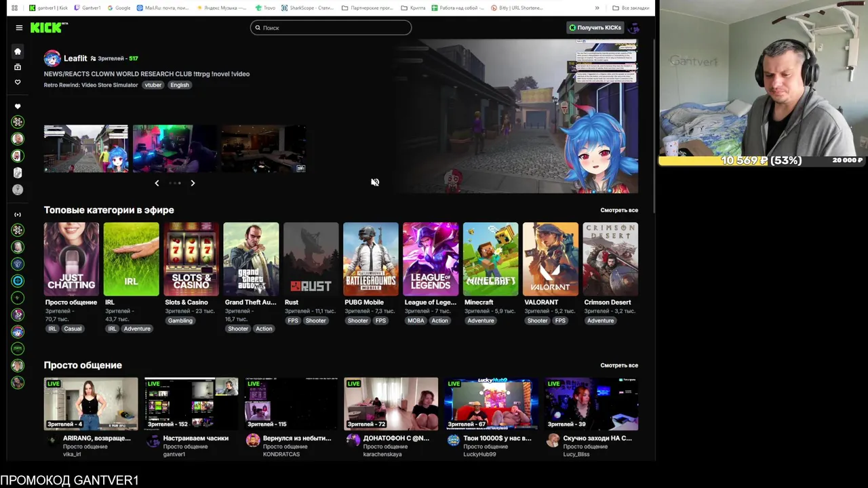Open the Lucy_Bliss stream thumbnail
The width and height of the screenshot is (868, 488).
591,403
